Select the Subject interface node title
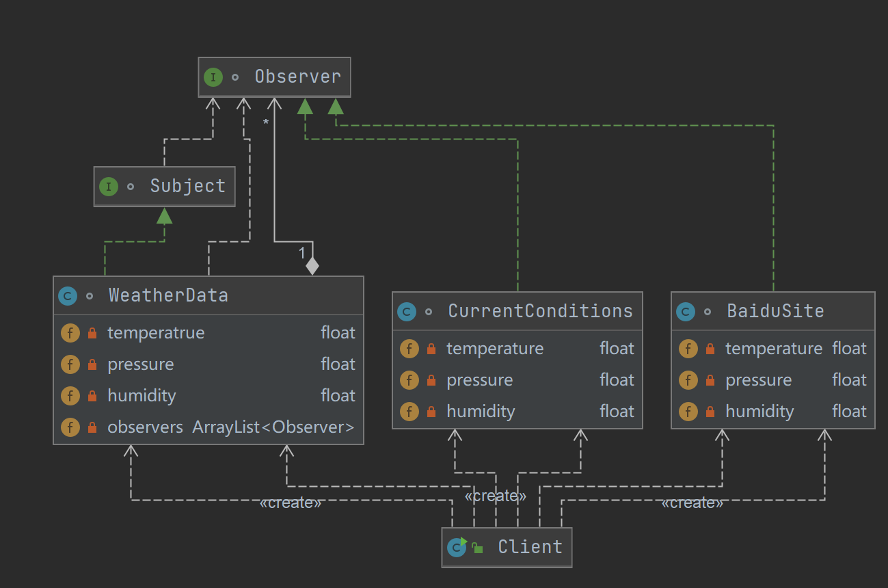Screen dimensions: 888x588 188,186
